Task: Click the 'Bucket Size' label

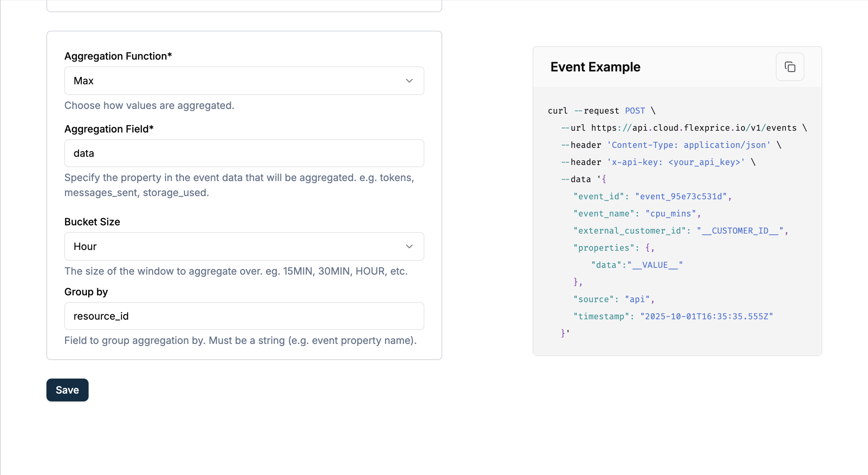Action: pyautogui.click(x=92, y=222)
